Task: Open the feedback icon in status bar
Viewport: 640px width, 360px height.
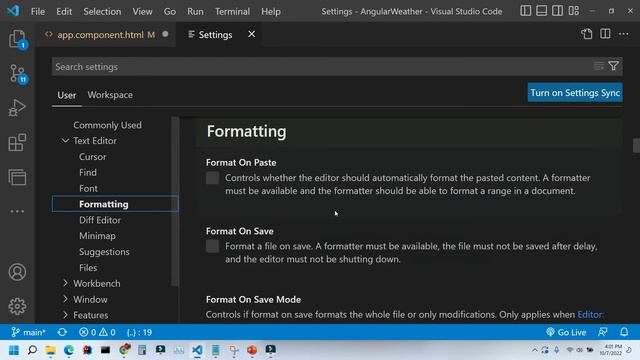Action: 603,332
